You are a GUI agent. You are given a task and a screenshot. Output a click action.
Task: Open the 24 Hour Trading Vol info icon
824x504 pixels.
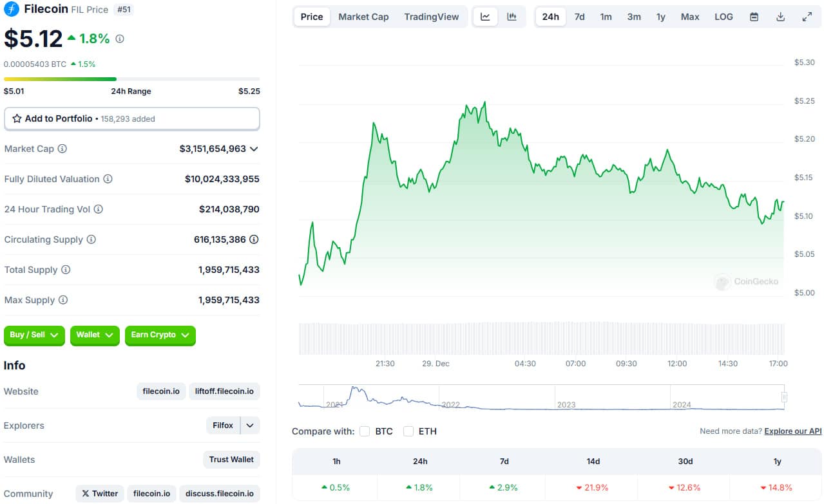[x=99, y=209]
